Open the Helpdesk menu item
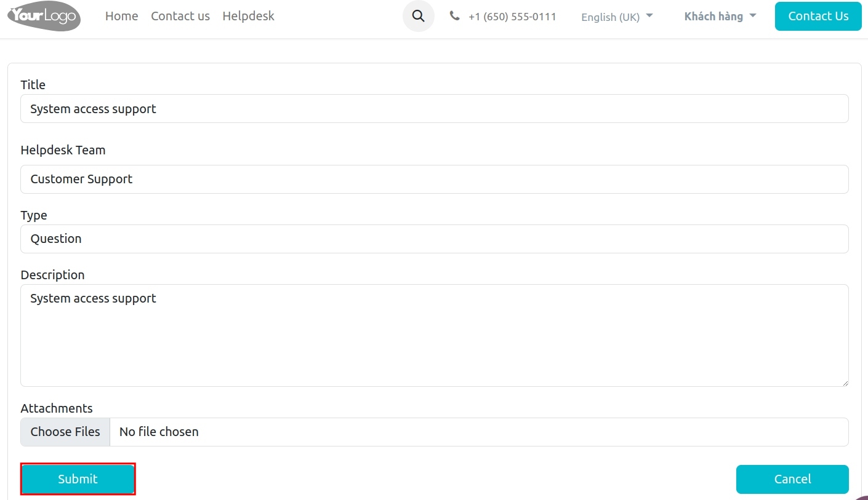 (x=249, y=16)
